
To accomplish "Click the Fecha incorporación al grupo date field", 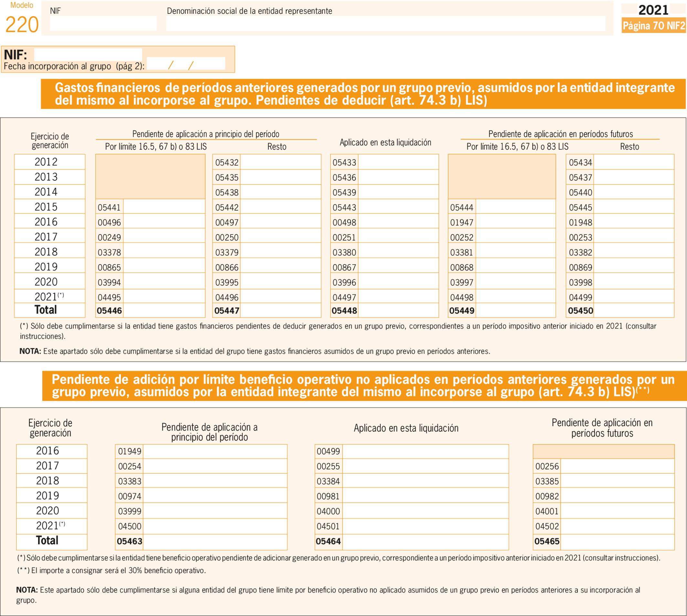I will point(186,64).
